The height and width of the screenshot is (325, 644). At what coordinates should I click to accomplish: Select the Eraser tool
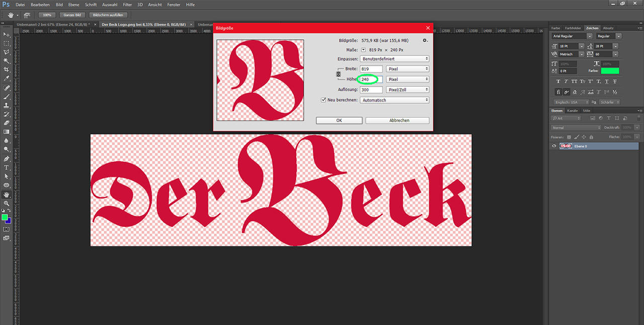[x=7, y=123]
